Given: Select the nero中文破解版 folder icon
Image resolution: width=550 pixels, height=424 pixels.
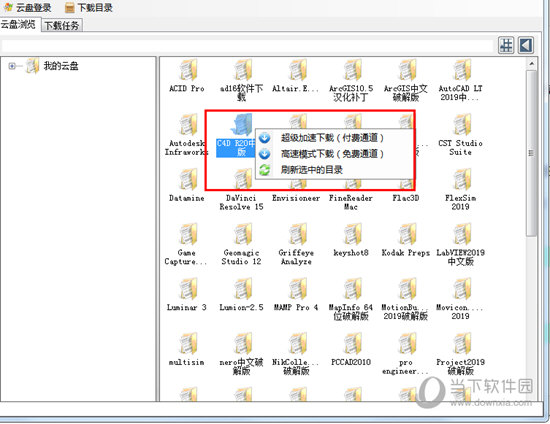Looking at the screenshot, I should click(x=243, y=343).
